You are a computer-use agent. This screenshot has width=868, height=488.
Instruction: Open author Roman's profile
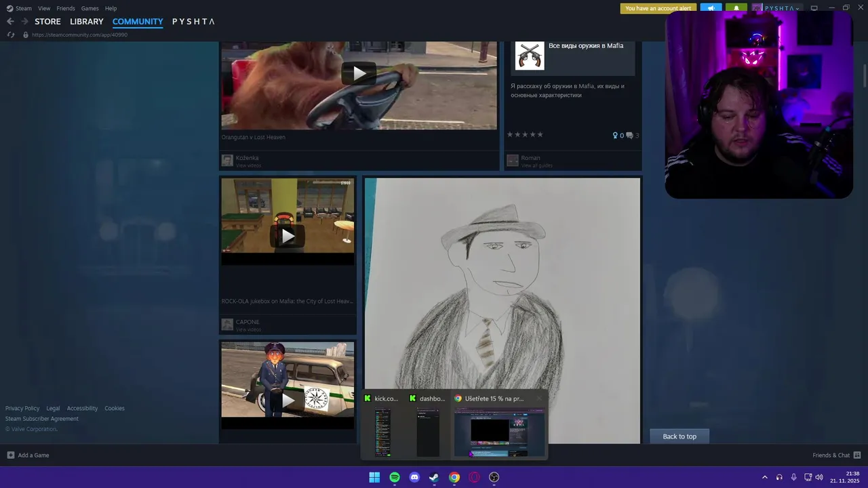click(530, 158)
